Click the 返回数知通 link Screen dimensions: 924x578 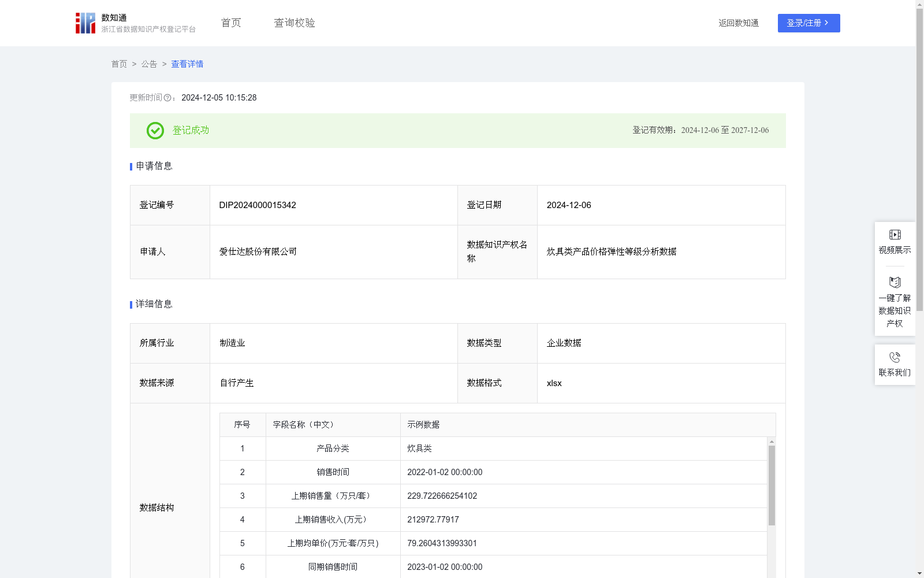coord(739,23)
